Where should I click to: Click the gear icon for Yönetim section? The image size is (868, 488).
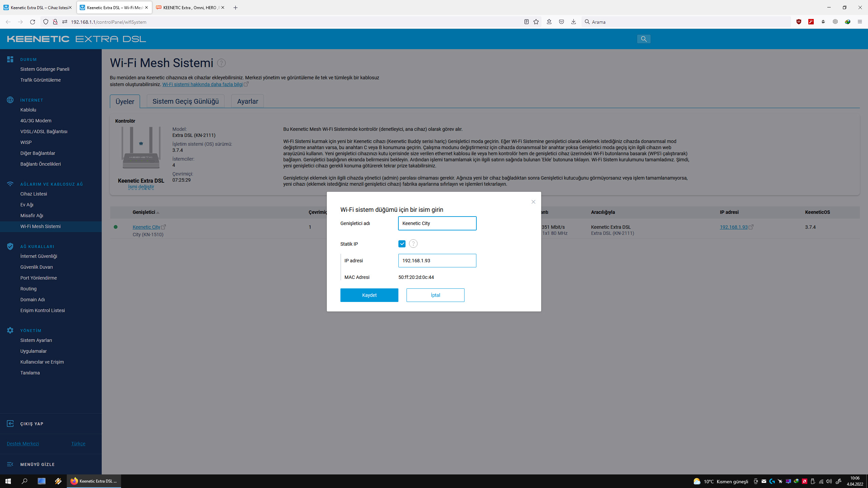[x=10, y=330]
